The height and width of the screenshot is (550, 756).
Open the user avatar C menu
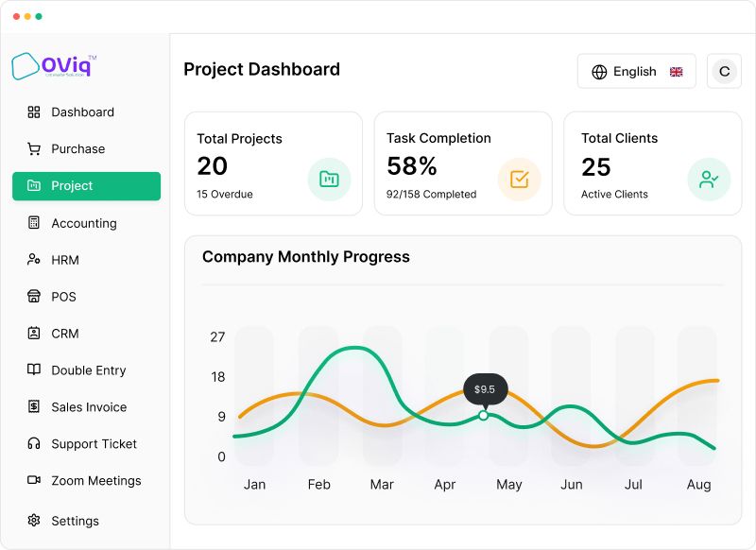click(724, 71)
